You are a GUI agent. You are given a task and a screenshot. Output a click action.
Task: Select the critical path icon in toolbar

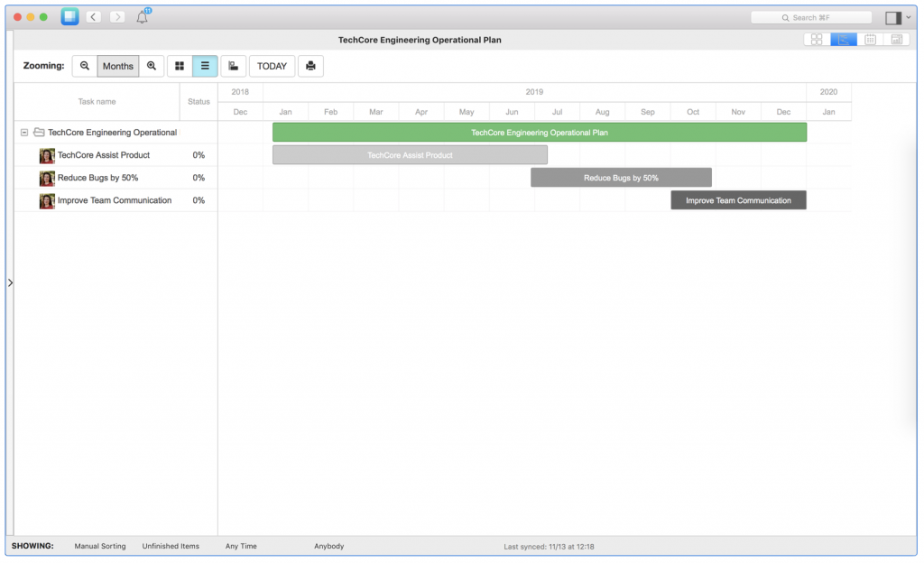click(x=234, y=65)
